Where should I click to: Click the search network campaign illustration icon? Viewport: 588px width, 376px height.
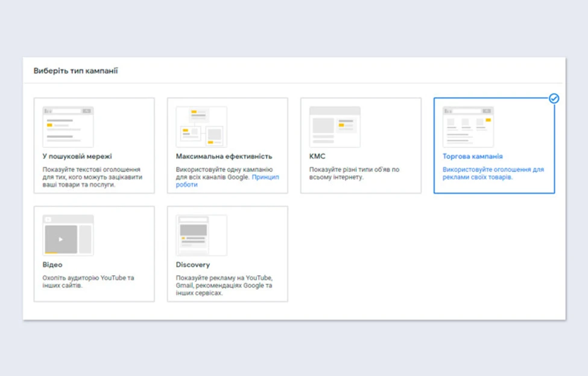coord(68,127)
